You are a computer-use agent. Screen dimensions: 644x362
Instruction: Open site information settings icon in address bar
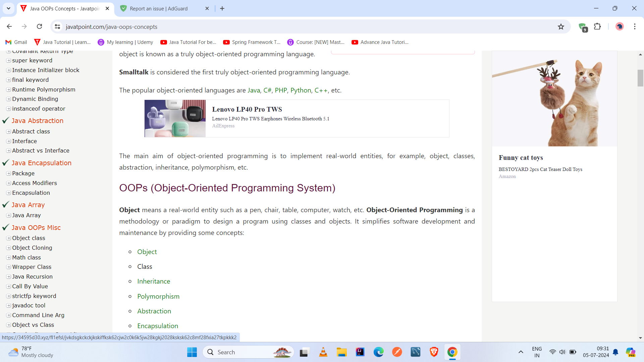tap(57, 26)
